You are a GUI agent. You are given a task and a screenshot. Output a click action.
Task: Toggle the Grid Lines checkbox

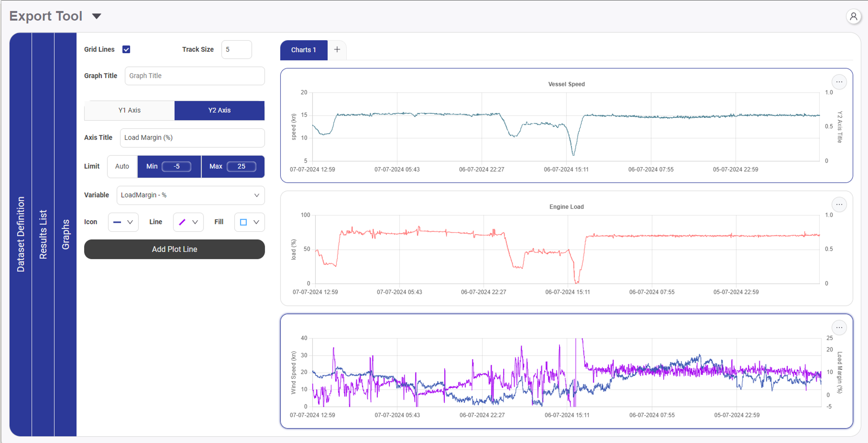tap(126, 49)
